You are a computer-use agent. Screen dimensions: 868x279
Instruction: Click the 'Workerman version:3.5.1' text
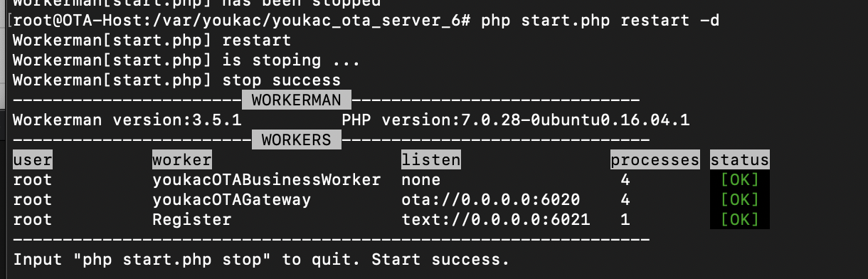[x=127, y=120]
